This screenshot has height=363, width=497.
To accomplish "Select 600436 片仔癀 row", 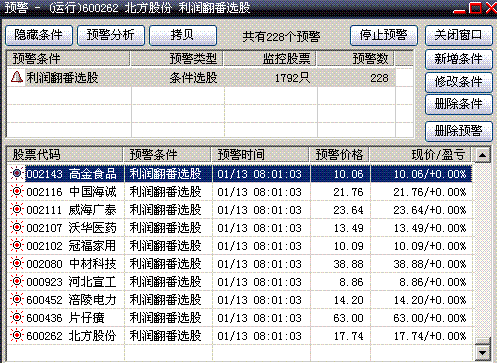I will (x=240, y=318).
